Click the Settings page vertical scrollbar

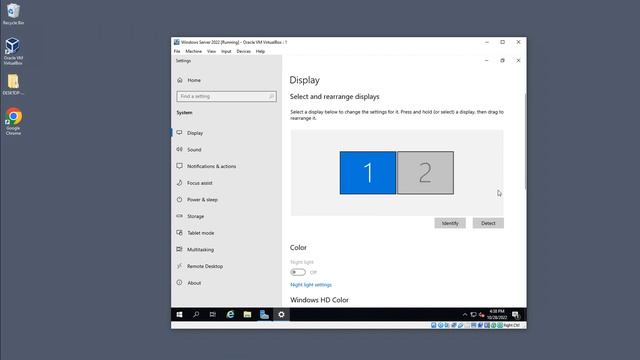(x=525, y=141)
